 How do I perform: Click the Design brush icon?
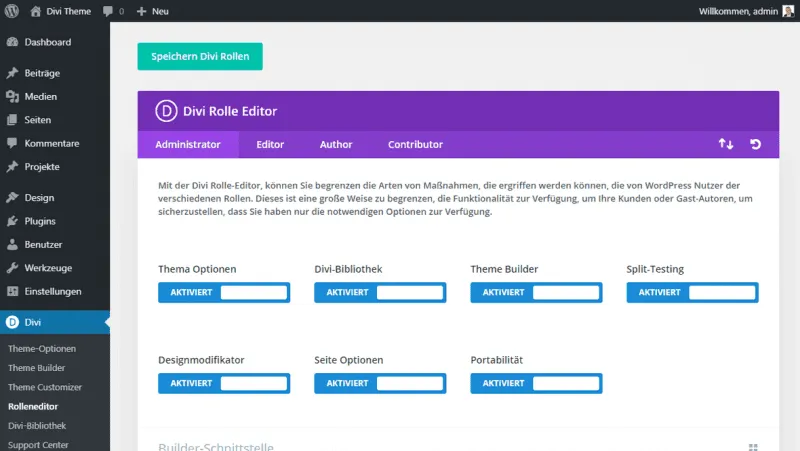(12, 197)
